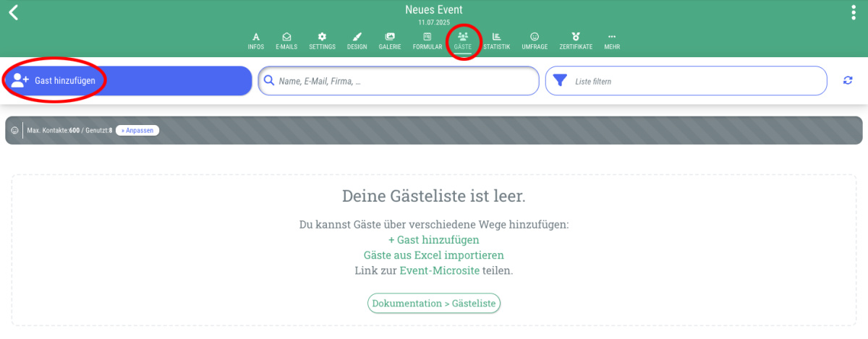
Task: Click the funnel filter icon
Action: pos(560,81)
